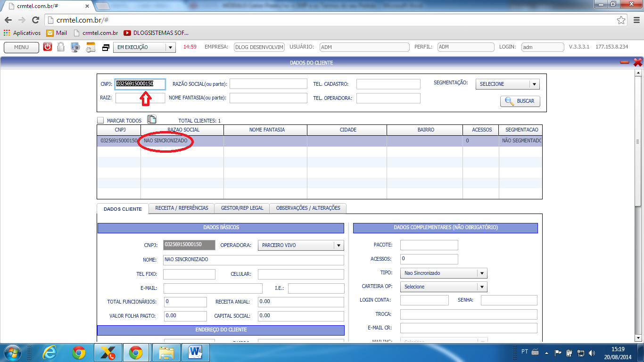Open the Aplicativos apps shortcut
The image size is (644, 362).
point(22,33)
